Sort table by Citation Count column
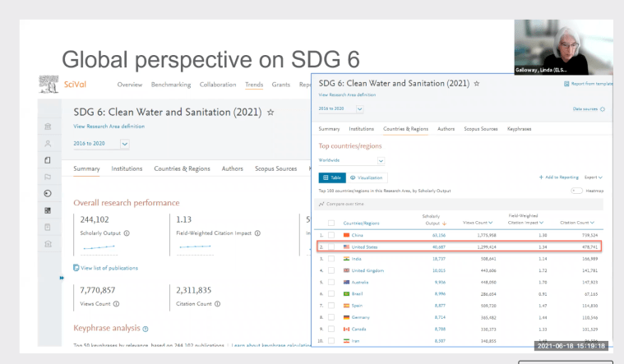This screenshot has width=624, height=364. tap(579, 222)
